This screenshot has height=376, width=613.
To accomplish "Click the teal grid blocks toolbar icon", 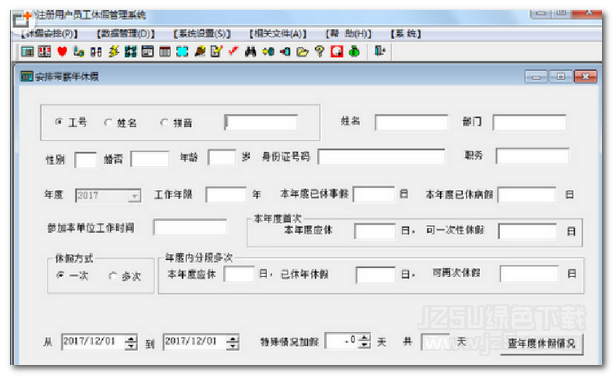I will [x=130, y=52].
